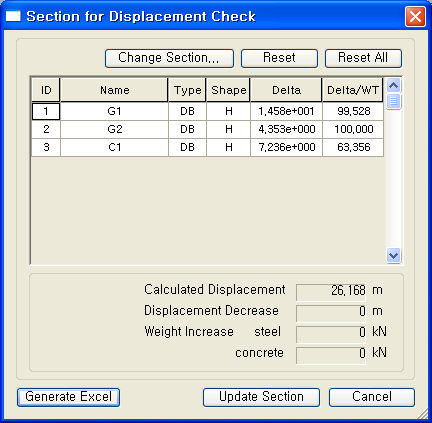Screen dimensions: 432x423
Task: Cancel the displacement check dialog
Action: [372, 397]
